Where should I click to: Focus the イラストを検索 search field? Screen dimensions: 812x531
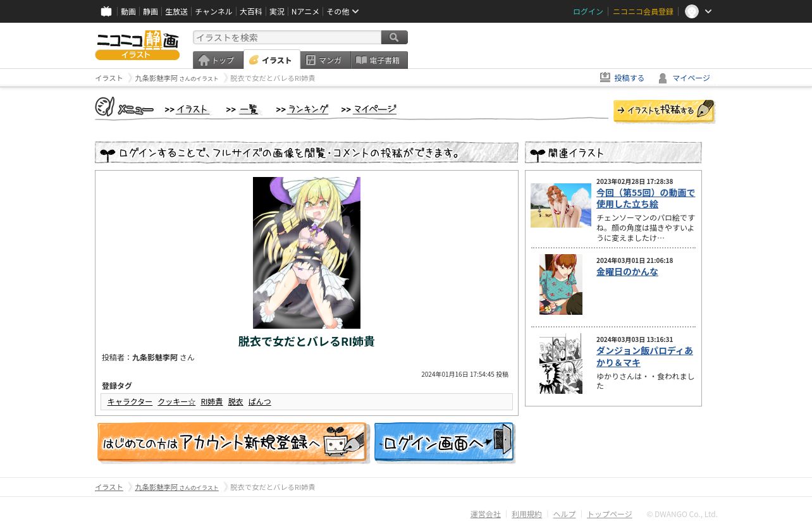point(287,37)
